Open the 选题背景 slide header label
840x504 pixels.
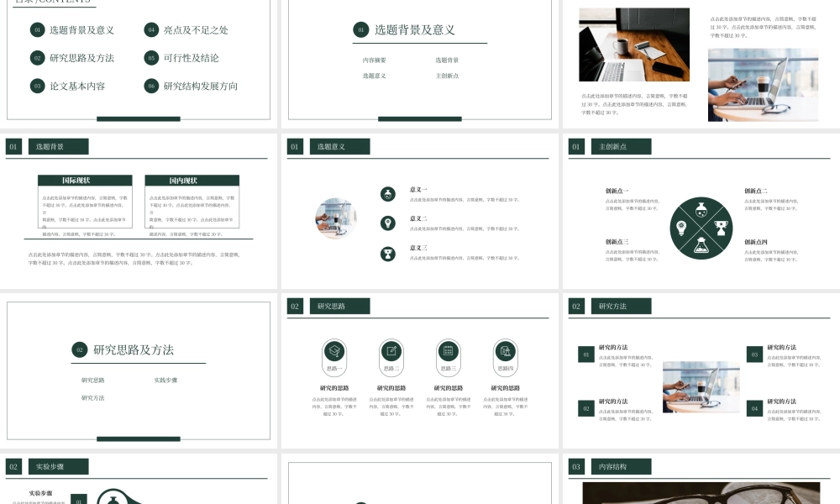coord(59,147)
